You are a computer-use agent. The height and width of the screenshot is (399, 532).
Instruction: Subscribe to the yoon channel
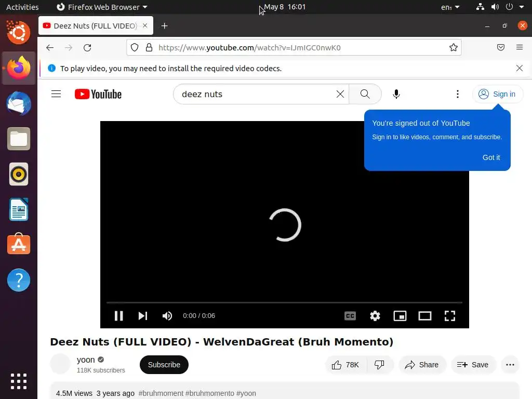164,365
